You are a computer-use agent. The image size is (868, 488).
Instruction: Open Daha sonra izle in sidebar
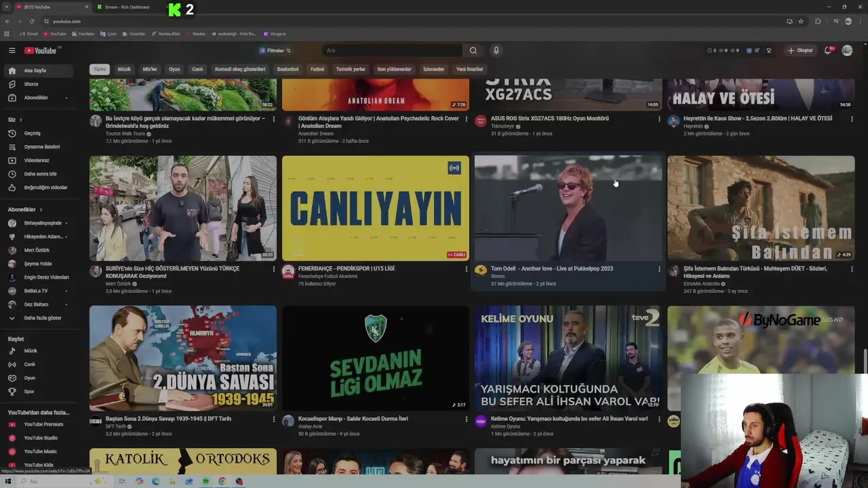pos(41,174)
